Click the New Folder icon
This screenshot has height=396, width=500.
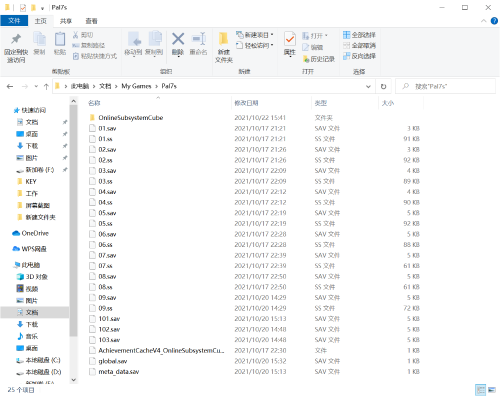click(223, 39)
